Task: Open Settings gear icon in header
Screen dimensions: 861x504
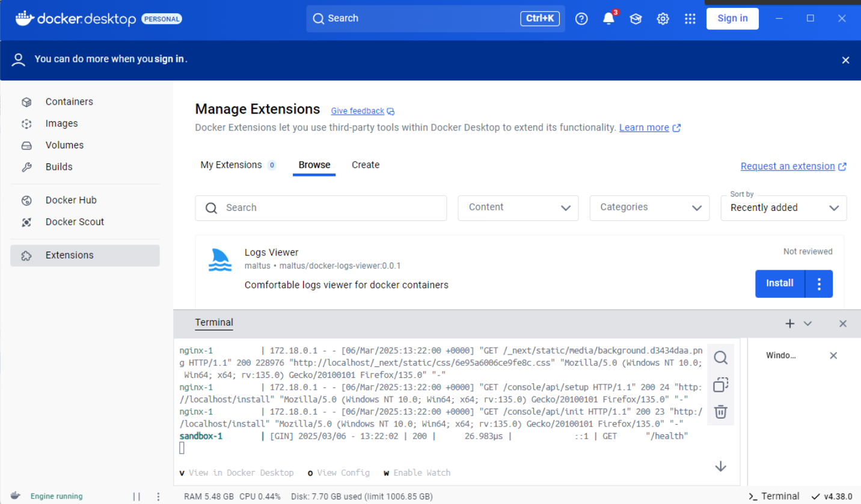Action: pyautogui.click(x=663, y=19)
